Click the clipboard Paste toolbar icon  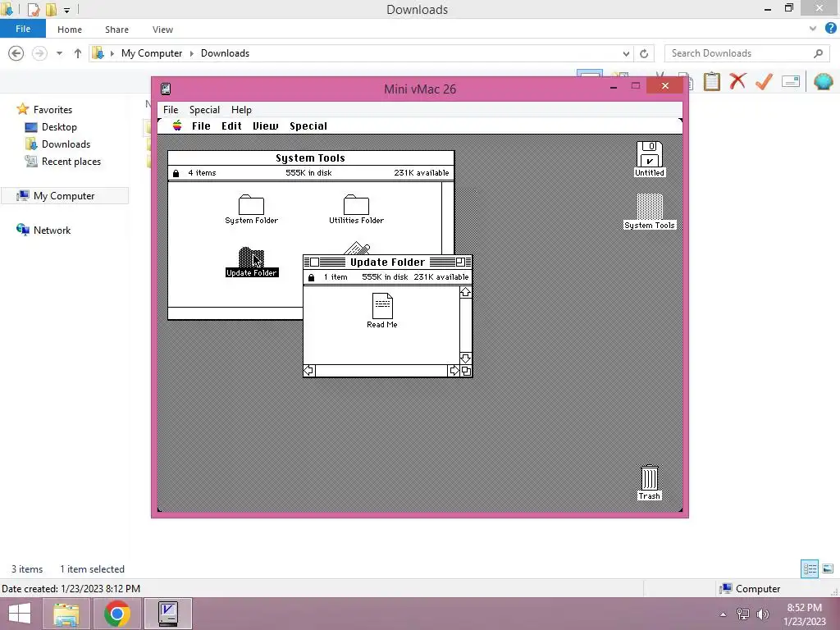[x=711, y=81]
